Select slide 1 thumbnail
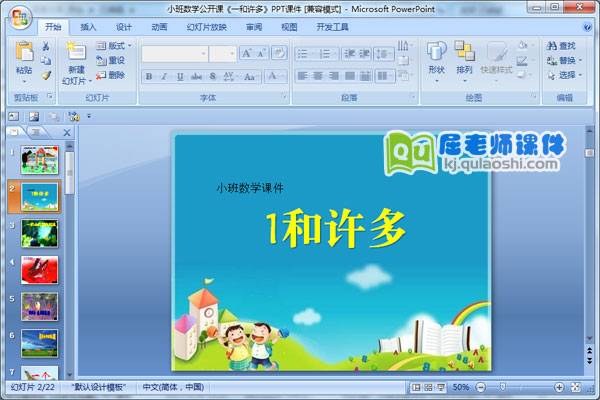Viewport: 600px width, 400px height. 40,160
